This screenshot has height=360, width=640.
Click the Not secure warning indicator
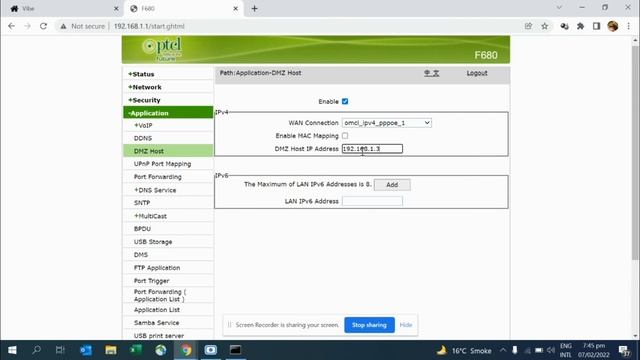[x=82, y=26]
